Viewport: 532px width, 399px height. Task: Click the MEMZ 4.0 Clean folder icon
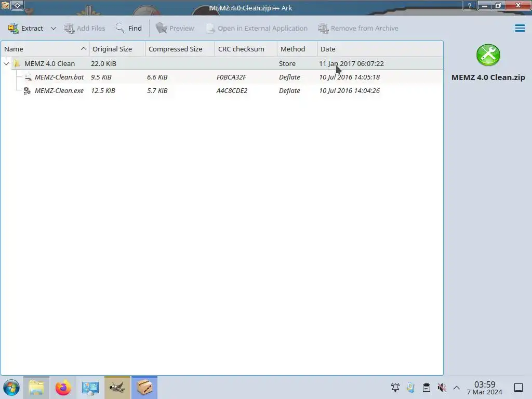[17, 63]
